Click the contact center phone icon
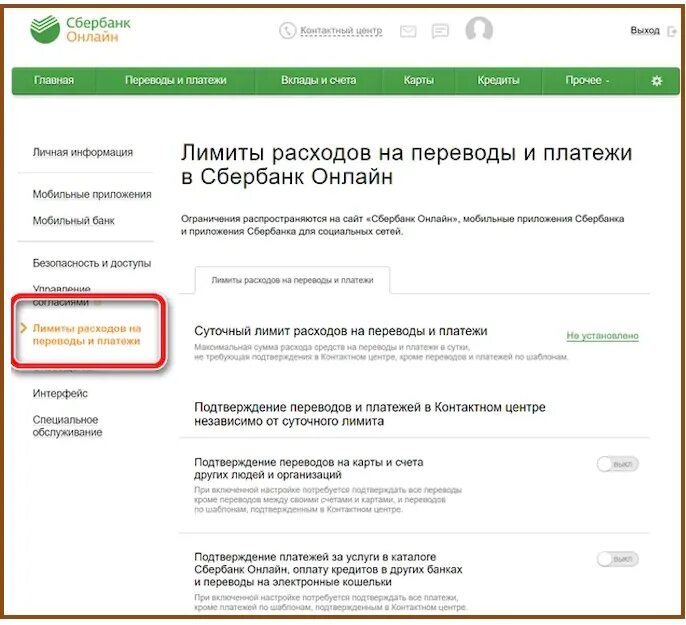 (x=287, y=31)
